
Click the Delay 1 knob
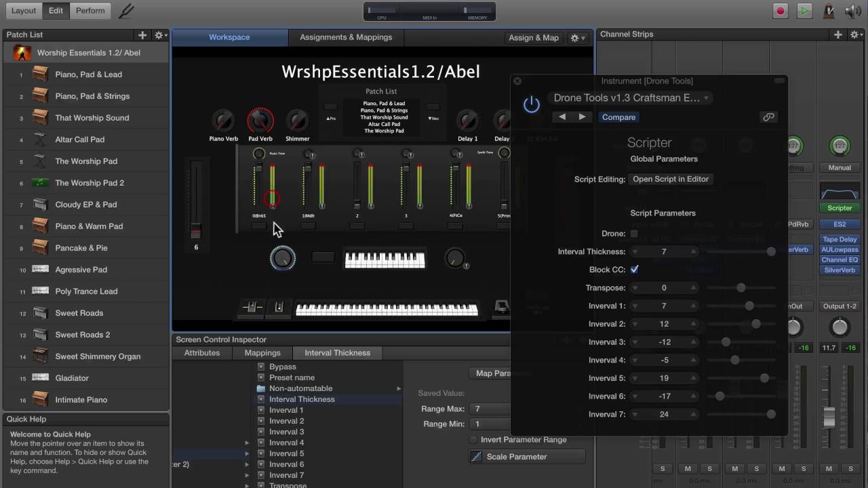click(x=467, y=121)
